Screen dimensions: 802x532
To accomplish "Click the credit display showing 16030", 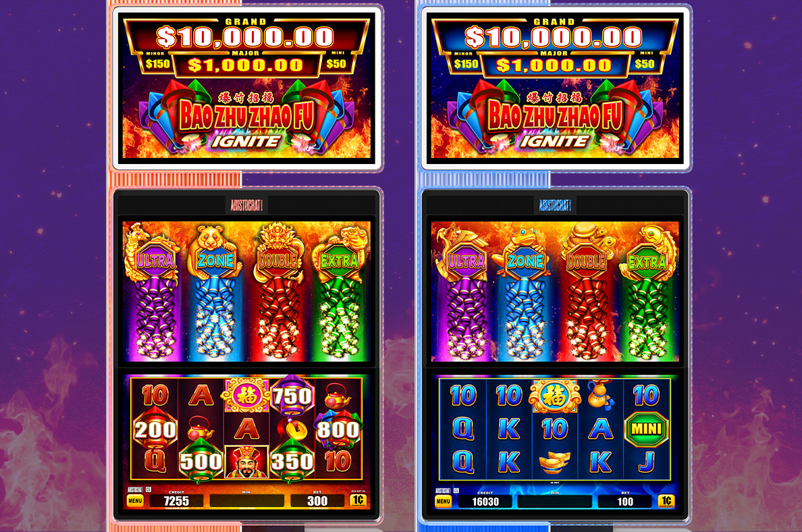I will click(x=485, y=502).
